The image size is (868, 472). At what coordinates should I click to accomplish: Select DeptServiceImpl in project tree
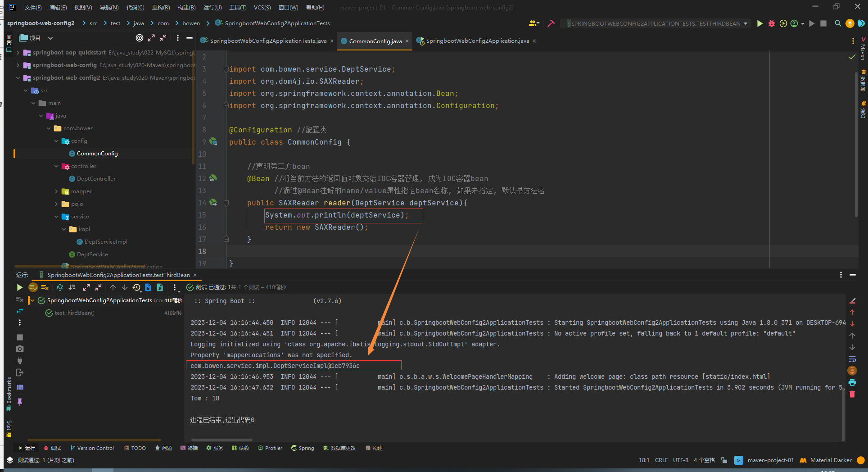pos(106,242)
